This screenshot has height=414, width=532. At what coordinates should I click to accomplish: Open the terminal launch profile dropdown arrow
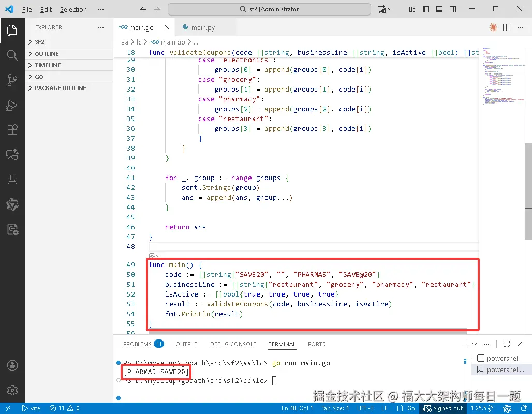click(475, 344)
